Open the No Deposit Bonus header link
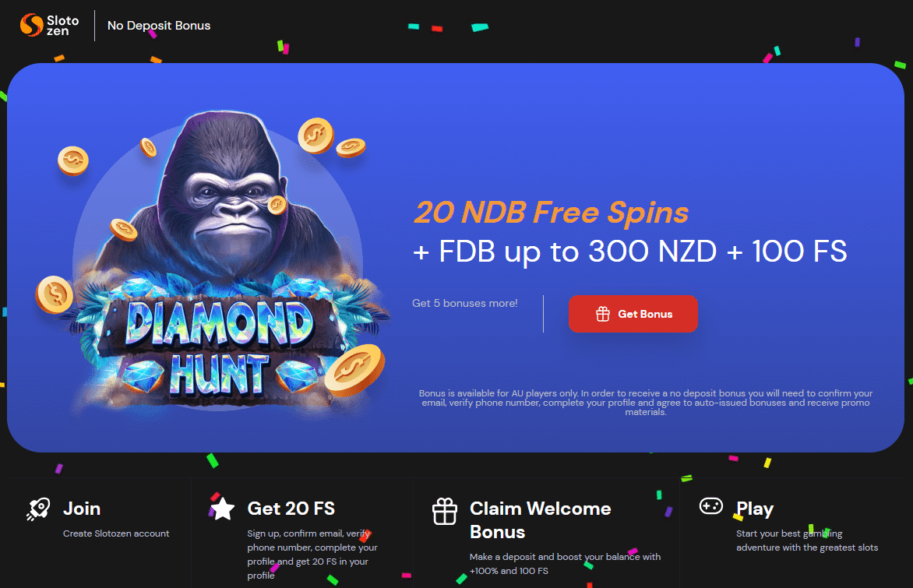This screenshot has width=913, height=588. 159,26
